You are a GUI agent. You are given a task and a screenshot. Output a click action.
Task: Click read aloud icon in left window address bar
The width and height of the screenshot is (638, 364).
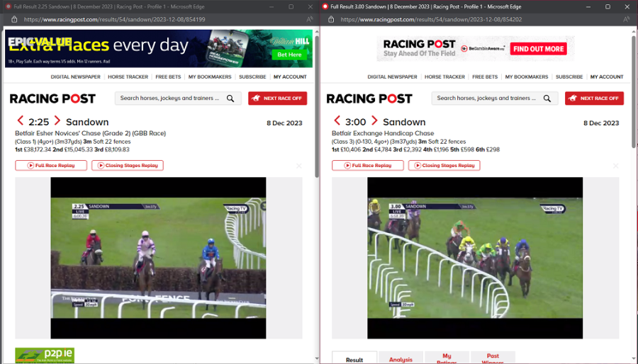click(x=310, y=19)
